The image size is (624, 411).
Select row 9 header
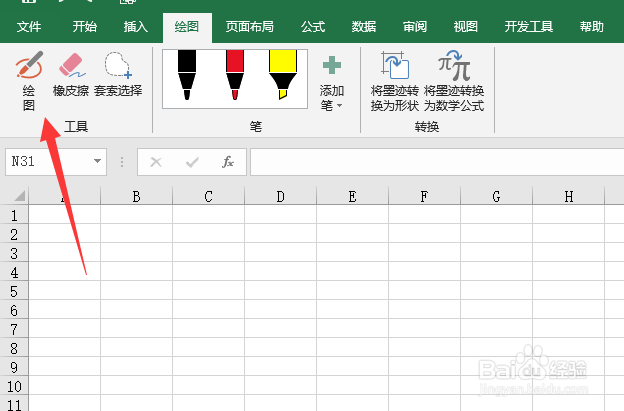point(14,367)
